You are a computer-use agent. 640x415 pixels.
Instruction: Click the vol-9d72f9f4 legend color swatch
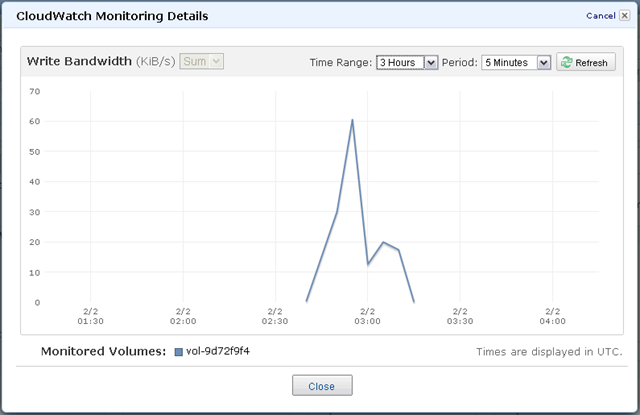pos(179,352)
